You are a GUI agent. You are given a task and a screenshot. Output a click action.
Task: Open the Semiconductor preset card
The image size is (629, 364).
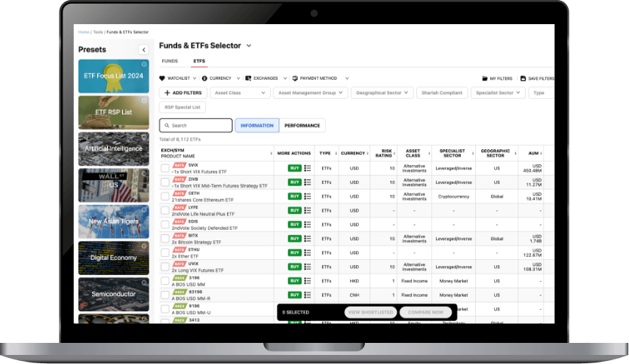coord(114,294)
